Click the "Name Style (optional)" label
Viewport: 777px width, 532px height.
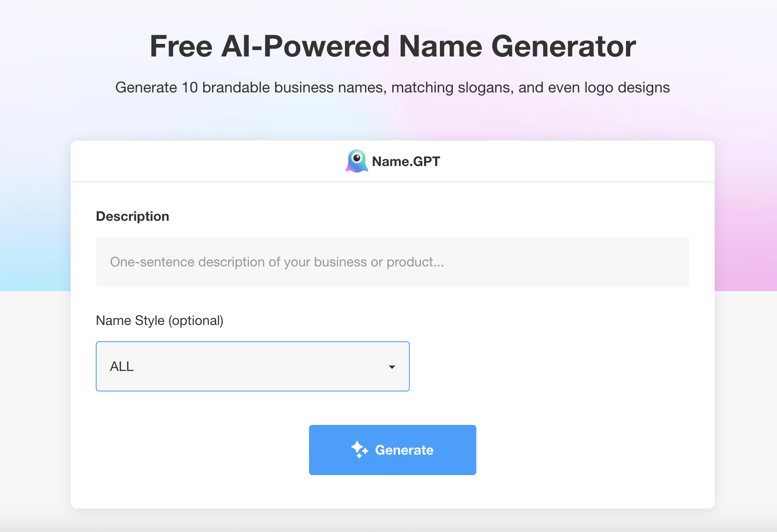(160, 320)
